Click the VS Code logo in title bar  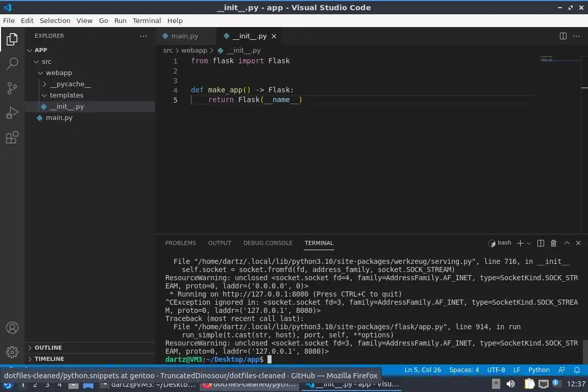8,8
